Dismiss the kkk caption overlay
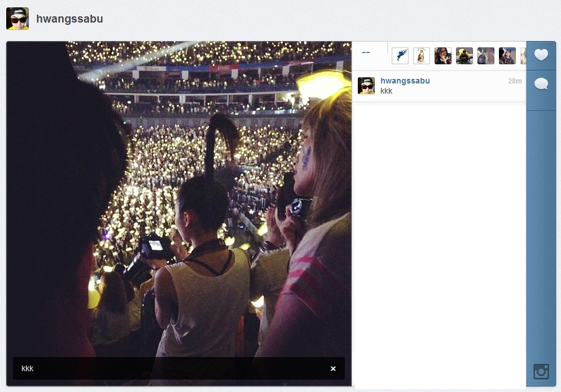The height and width of the screenshot is (392, 561). (x=333, y=369)
